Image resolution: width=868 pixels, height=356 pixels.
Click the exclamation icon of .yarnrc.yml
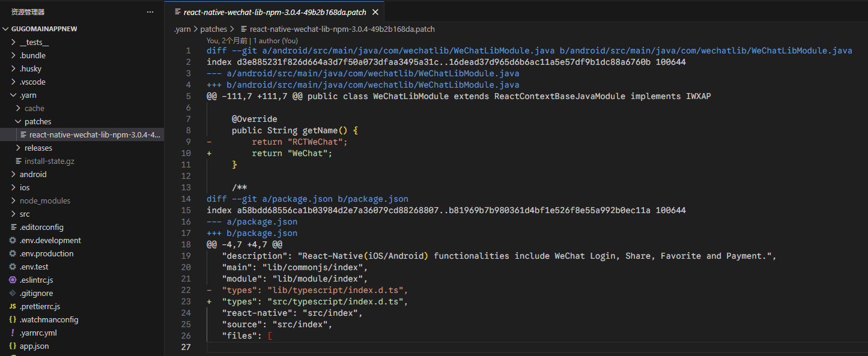13,333
